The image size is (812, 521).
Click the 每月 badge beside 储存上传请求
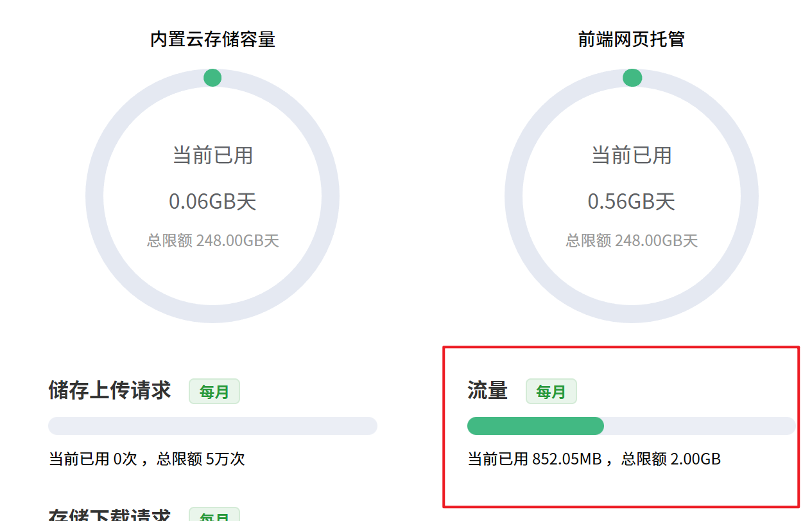[214, 391]
